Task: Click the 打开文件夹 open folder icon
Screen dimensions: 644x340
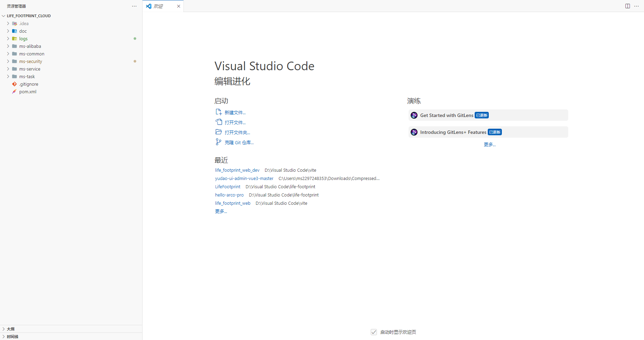Action: tap(219, 132)
